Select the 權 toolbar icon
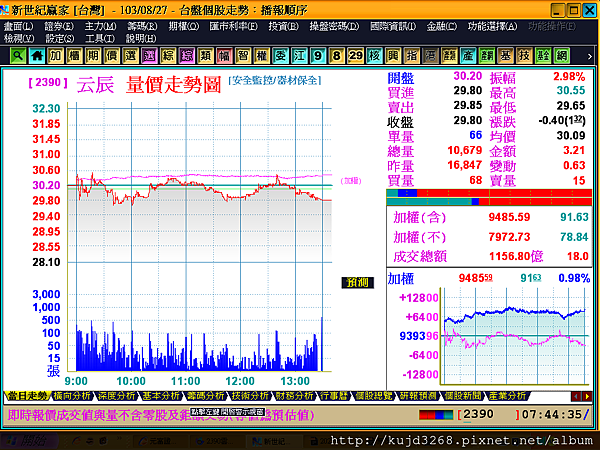 [x=262, y=56]
